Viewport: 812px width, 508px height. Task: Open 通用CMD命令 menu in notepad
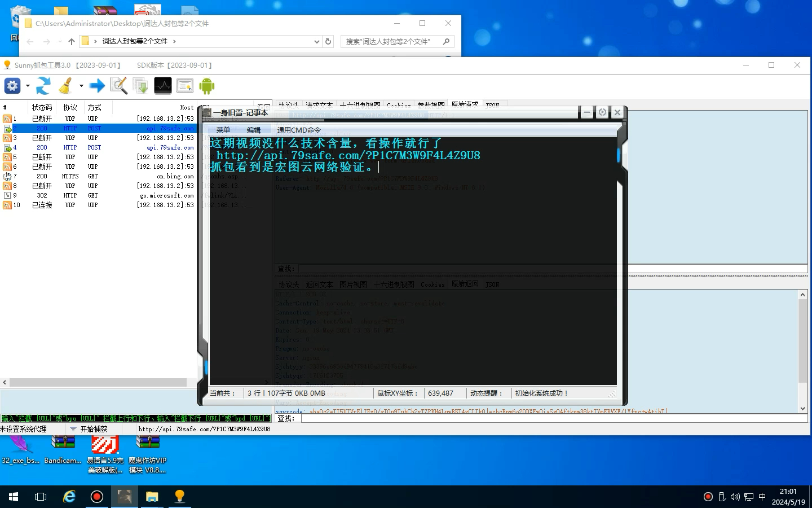click(299, 130)
